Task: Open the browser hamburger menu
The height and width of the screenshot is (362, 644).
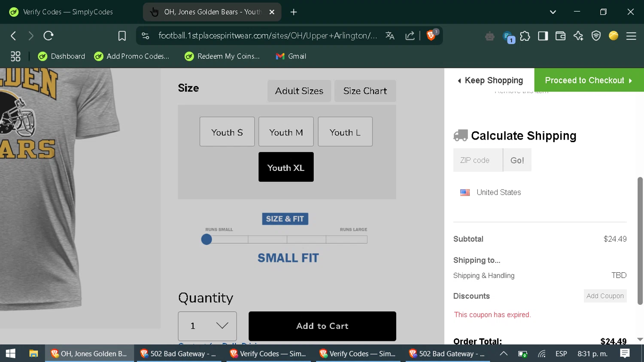Action: tap(631, 36)
